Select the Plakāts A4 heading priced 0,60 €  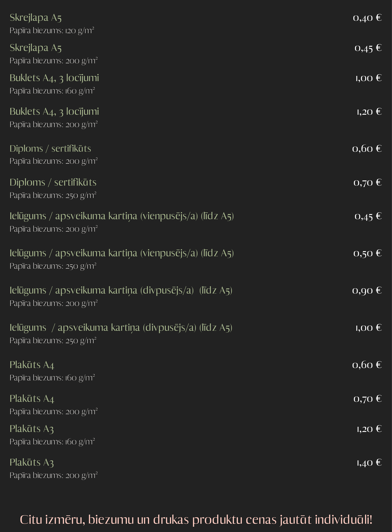(x=32, y=365)
